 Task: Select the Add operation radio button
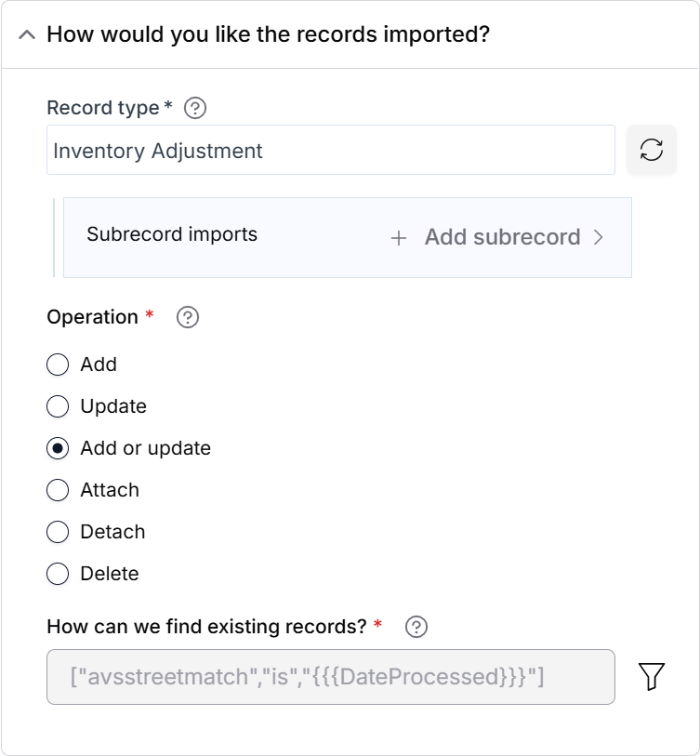pyautogui.click(x=58, y=365)
